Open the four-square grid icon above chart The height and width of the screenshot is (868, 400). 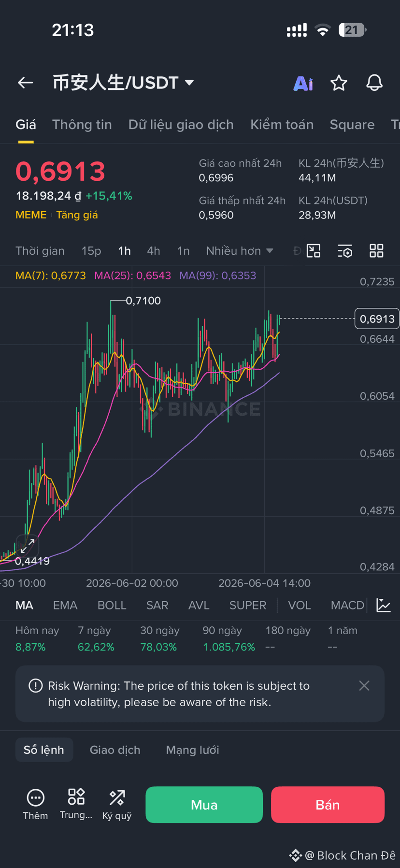coord(376,251)
